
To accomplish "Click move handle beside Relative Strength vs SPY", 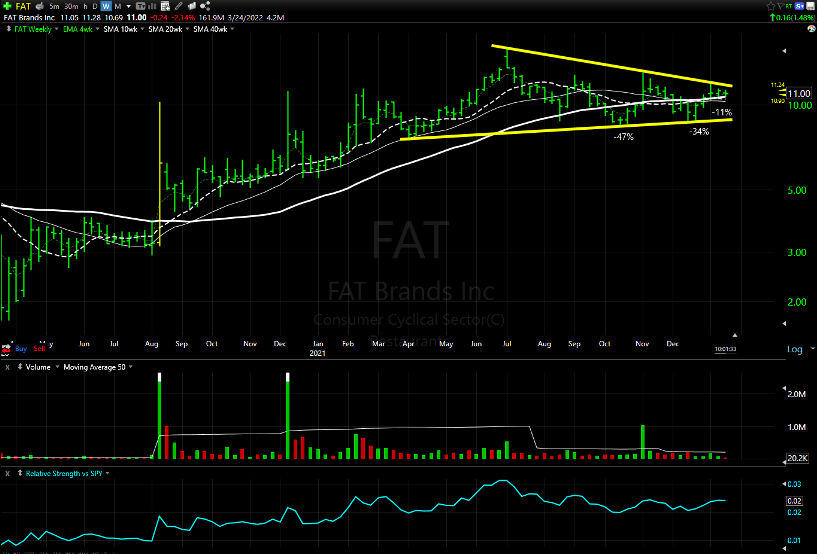I will point(20,473).
